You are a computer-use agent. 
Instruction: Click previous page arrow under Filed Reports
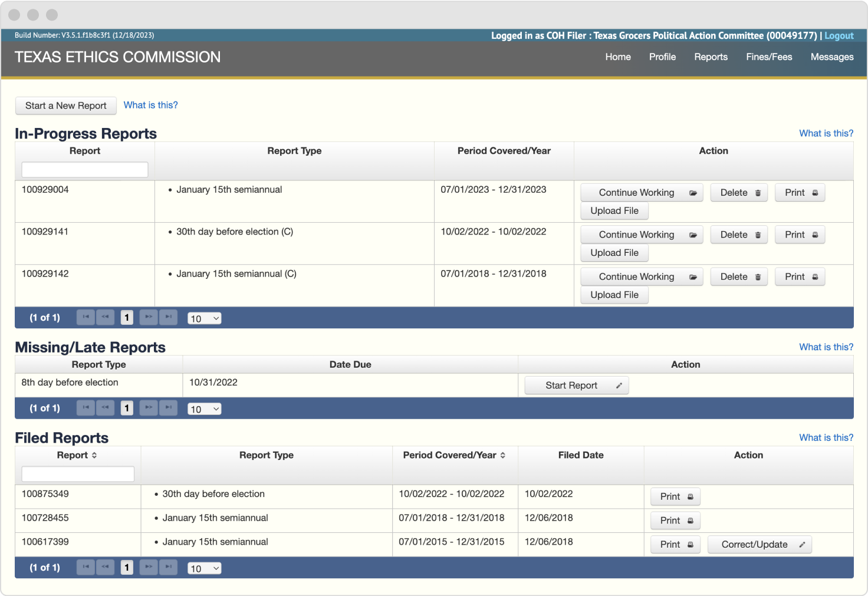click(105, 567)
